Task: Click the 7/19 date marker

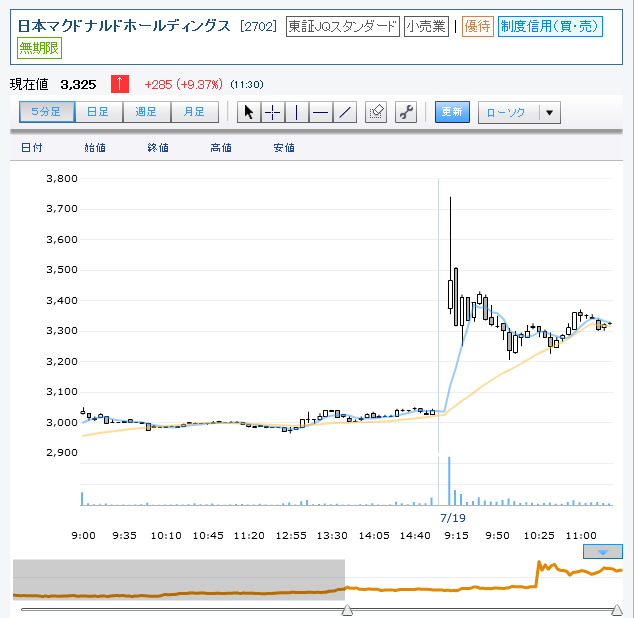Action: tap(453, 518)
